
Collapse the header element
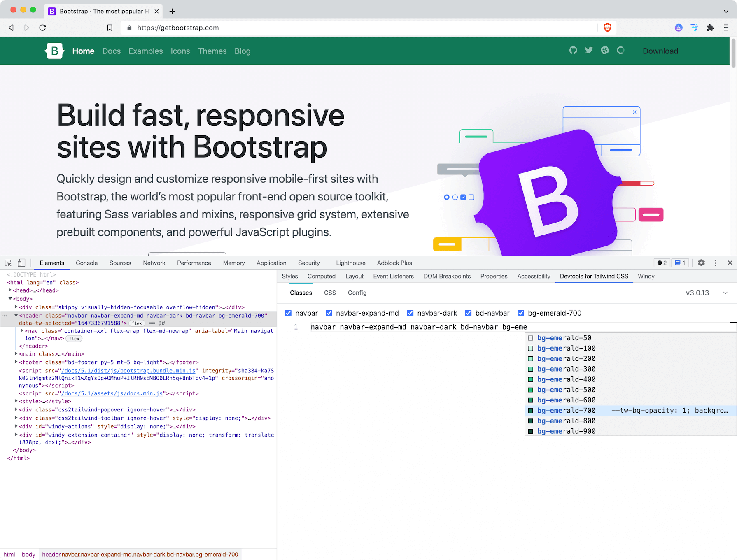point(16,316)
